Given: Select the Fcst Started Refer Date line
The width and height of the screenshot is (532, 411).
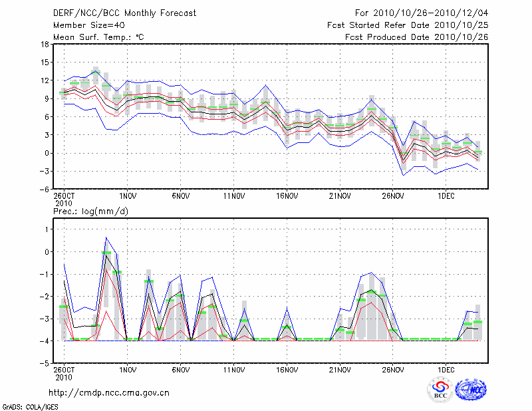Looking at the screenshot, I should 408,25.
